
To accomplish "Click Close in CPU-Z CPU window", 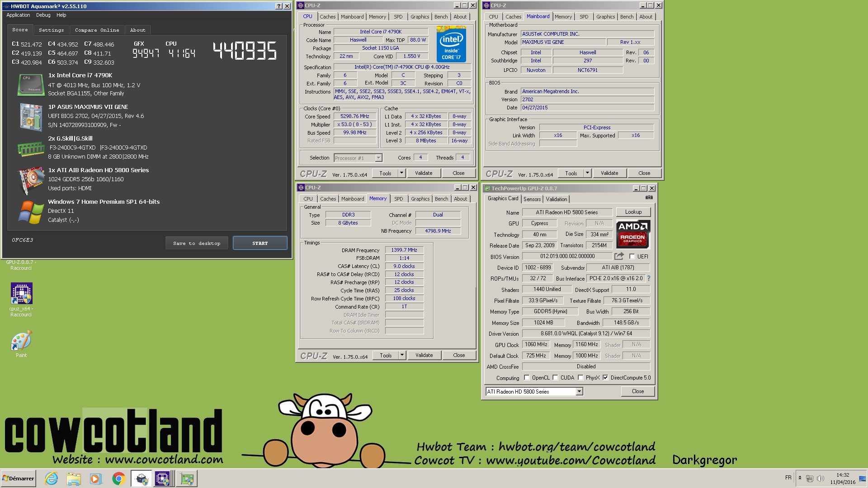I will [x=458, y=173].
